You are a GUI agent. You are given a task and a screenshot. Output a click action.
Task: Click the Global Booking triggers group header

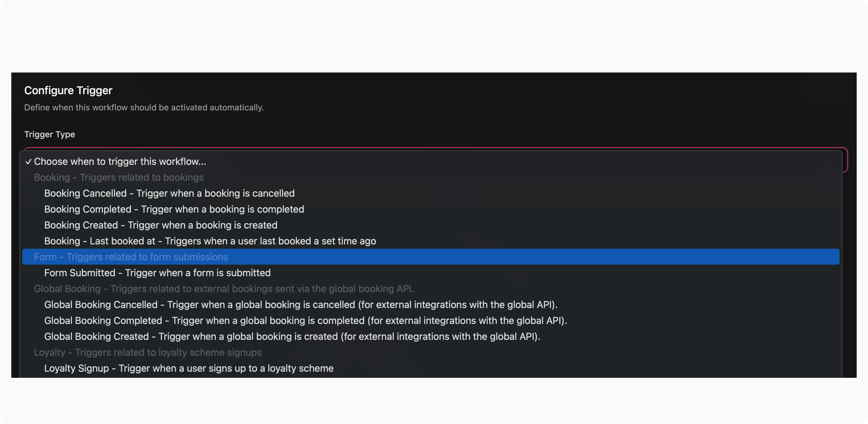click(x=224, y=289)
